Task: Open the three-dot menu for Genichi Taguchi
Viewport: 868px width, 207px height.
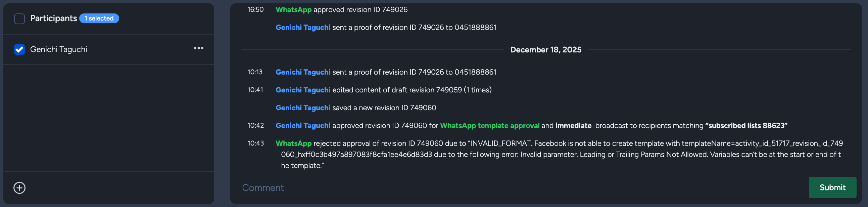Action: point(198,48)
